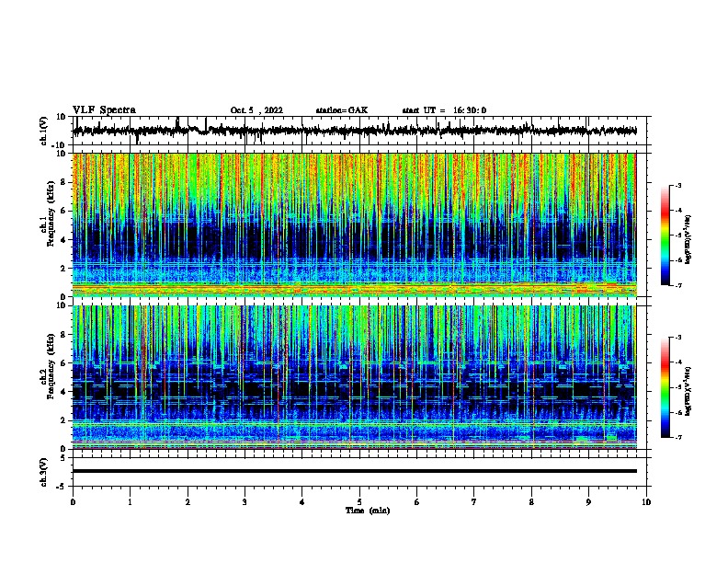
Task: Click time axis tick label "6"
Action: (417, 502)
